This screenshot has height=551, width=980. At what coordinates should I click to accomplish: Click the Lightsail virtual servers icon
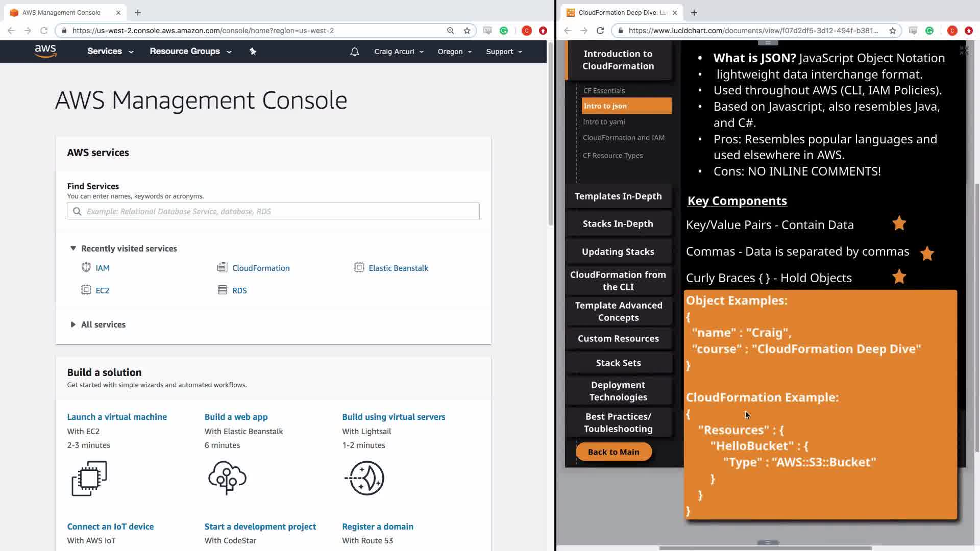click(365, 478)
